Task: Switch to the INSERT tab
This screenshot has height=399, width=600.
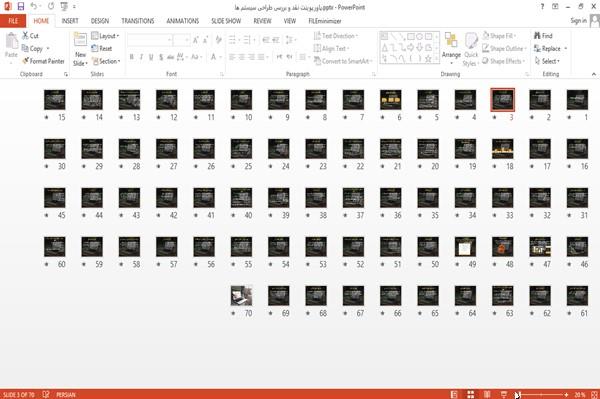Action: click(x=70, y=21)
